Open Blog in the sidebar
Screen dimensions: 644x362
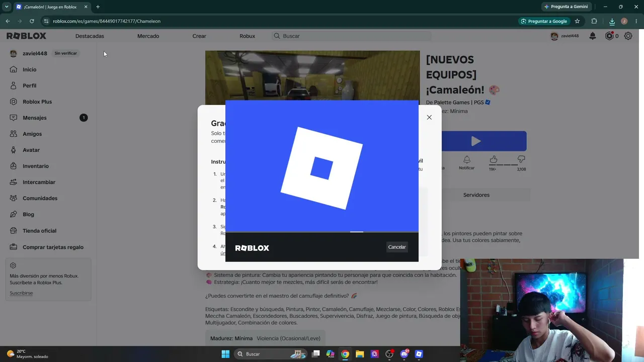coord(28,214)
